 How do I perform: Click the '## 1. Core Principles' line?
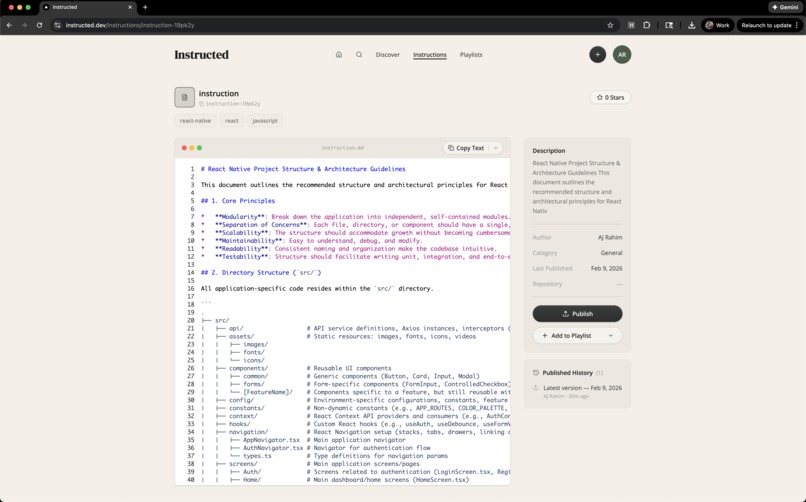pyautogui.click(x=238, y=201)
